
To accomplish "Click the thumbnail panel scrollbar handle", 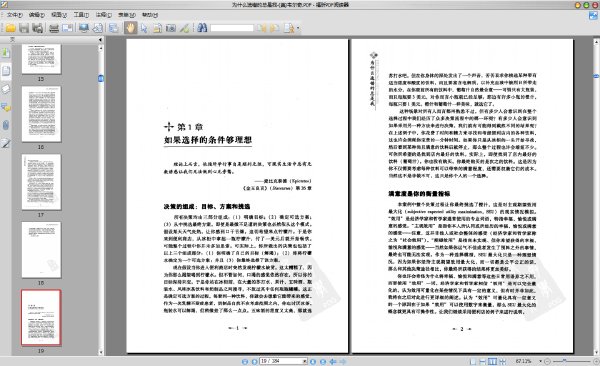I will tap(101, 78).
